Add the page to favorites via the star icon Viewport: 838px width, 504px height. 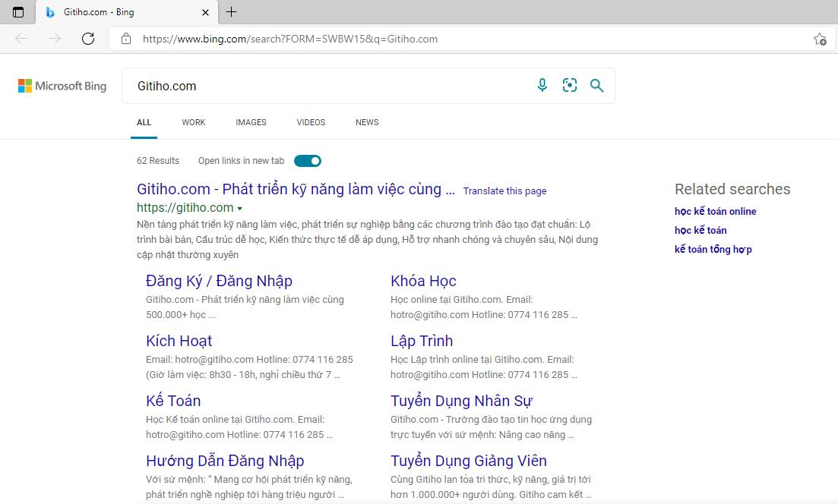coord(820,38)
